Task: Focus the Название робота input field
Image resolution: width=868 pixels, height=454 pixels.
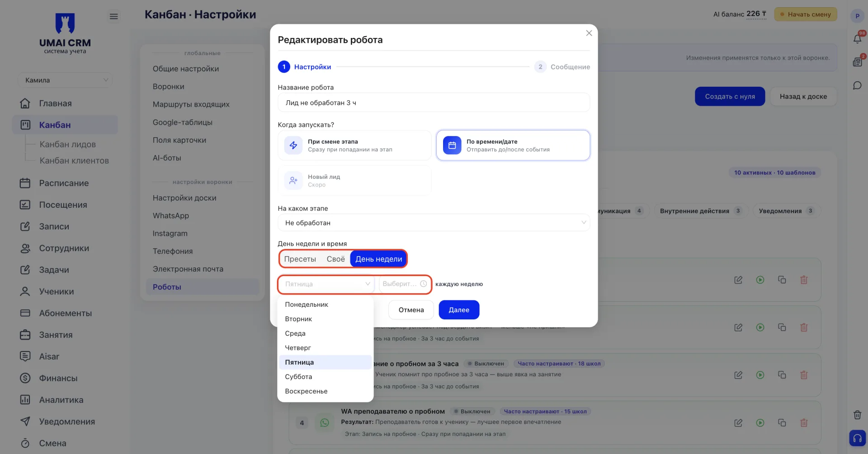Action: [x=434, y=103]
